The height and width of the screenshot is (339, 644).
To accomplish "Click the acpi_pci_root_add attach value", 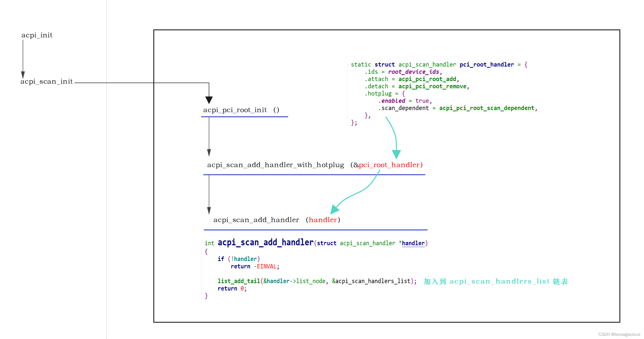I will coord(427,79).
